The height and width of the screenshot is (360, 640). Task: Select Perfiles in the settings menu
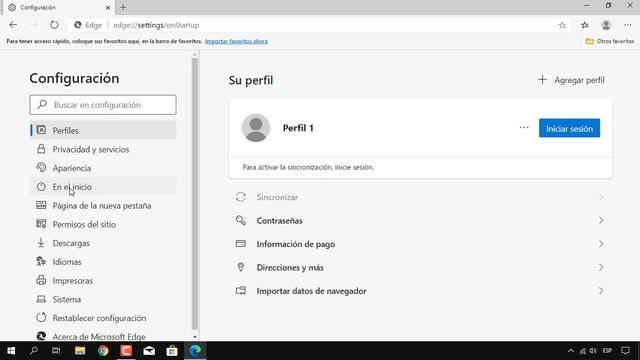point(103,130)
